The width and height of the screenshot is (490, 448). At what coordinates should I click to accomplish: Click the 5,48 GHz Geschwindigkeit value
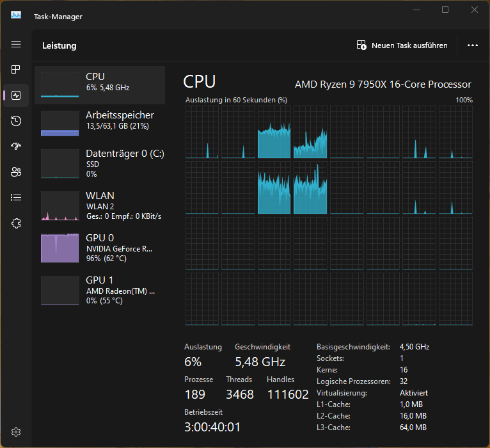(260, 362)
